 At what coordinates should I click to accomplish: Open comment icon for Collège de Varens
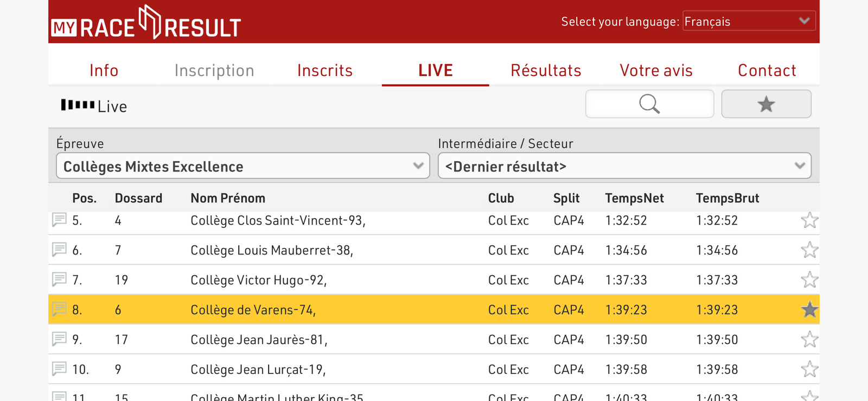[x=59, y=309]
